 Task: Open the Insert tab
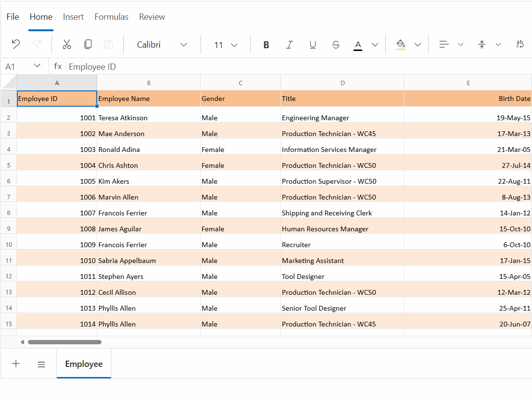tap(74, 17)
